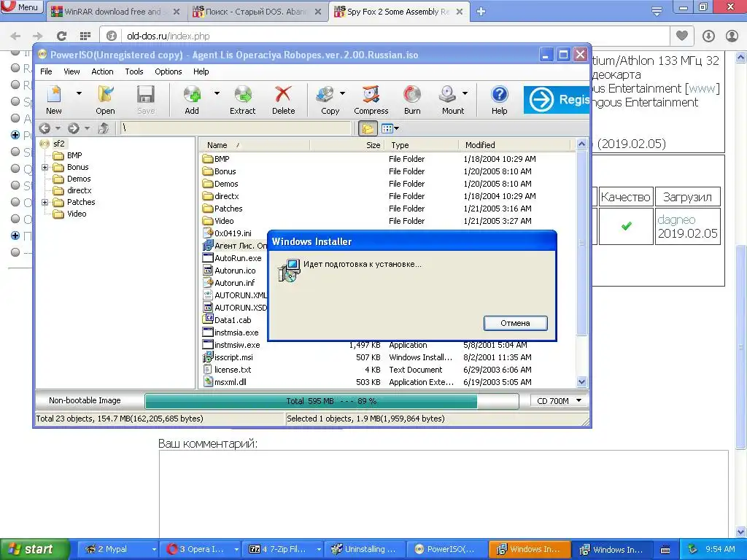Viewport: 747px width, 560px height.
Task: Expand the Bonus folder in tree
Action: [x=44, y=167]
